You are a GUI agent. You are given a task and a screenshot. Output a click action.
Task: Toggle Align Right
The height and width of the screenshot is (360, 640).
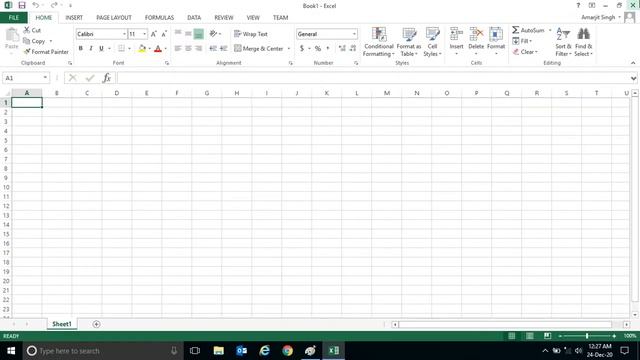pos(198,49)
